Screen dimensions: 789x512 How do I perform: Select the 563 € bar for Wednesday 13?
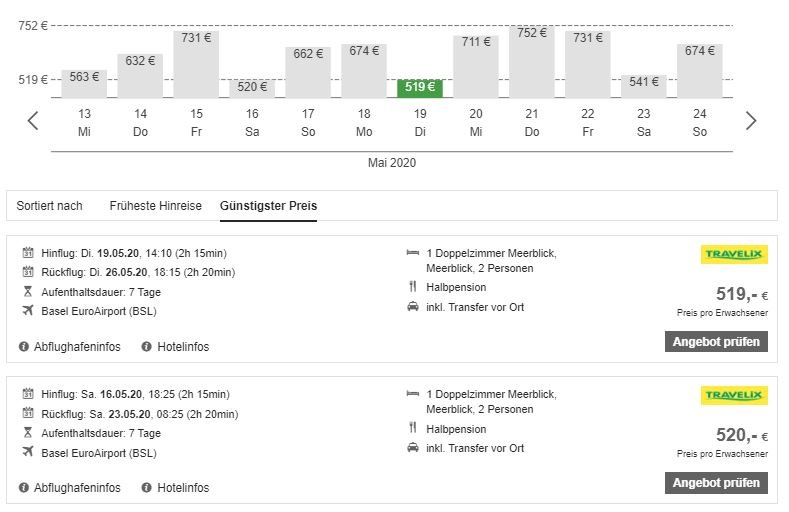pyautogui.click(x=84, y=83)
